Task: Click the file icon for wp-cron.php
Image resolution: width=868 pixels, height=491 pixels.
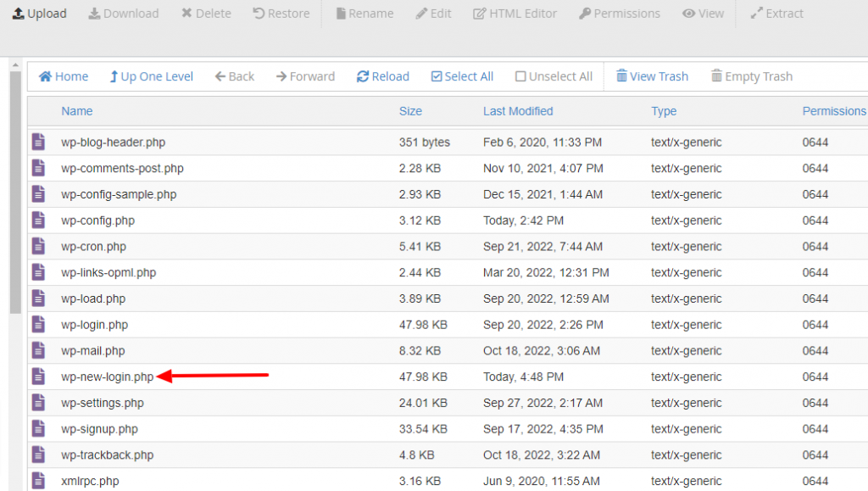Action: click(x=38, y=247)
